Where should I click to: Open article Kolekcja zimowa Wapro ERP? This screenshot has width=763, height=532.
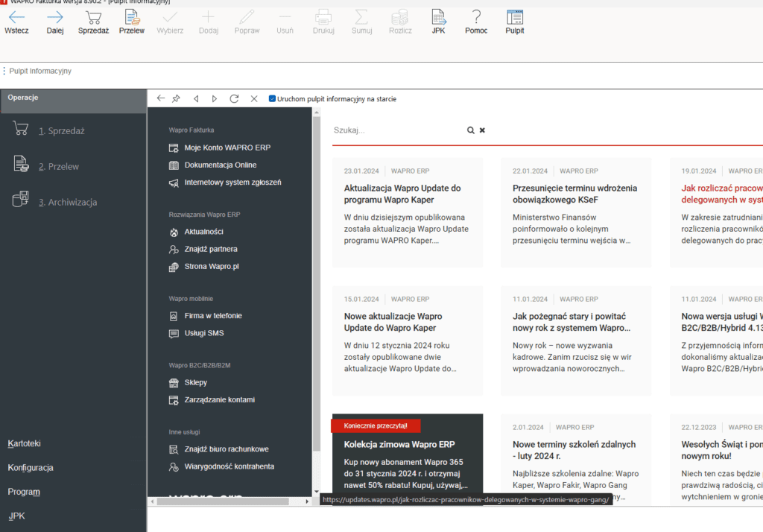[x=399, y=444]
